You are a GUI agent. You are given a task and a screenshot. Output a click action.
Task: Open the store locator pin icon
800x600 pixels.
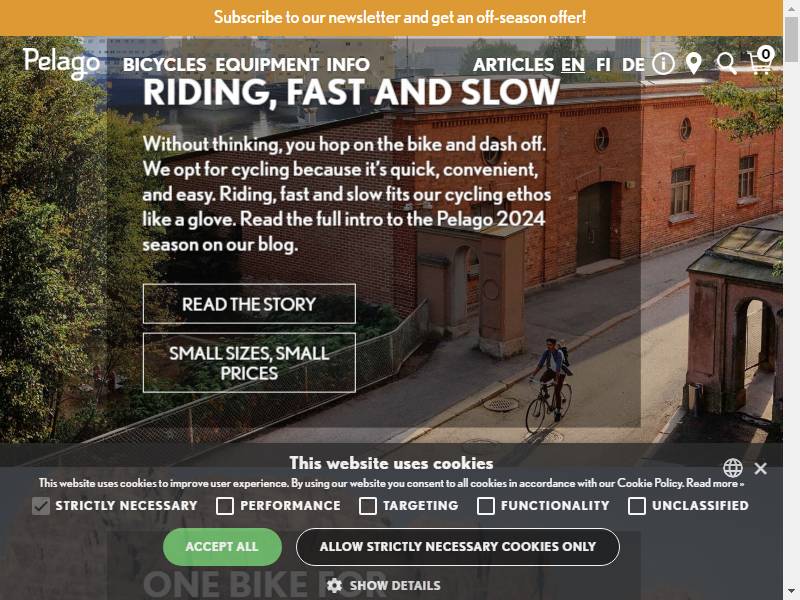click(693, 64)
